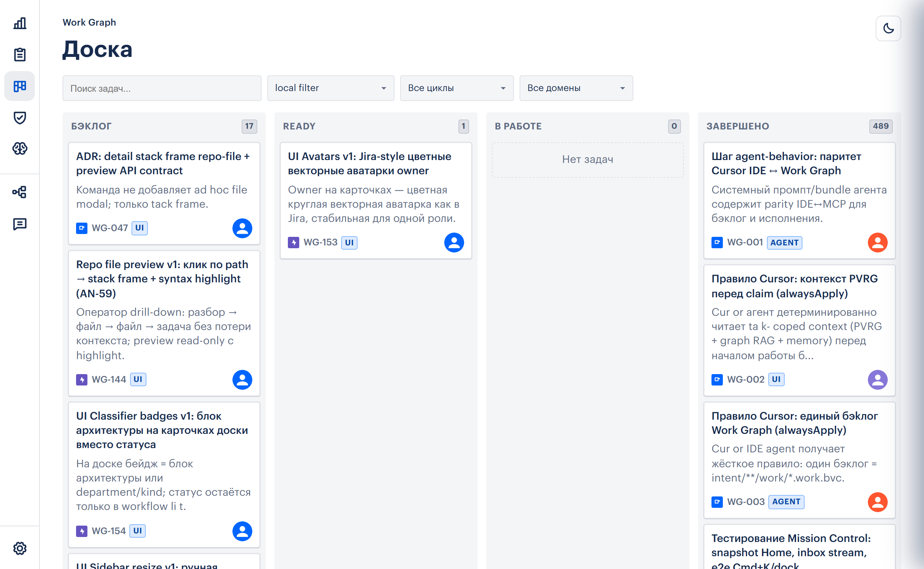The image size is (924, 569).
Task: Open the settings gear sidebar icon
Action: click(x=20, y=548)
